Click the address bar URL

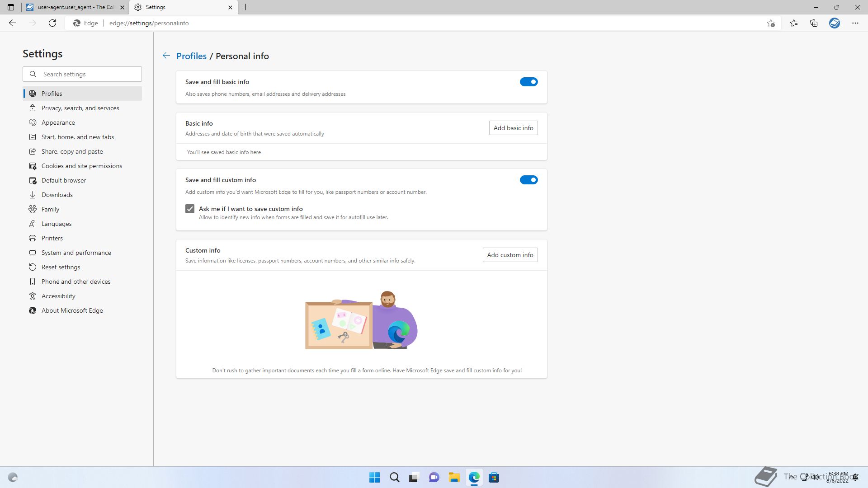tap(149, 23)
